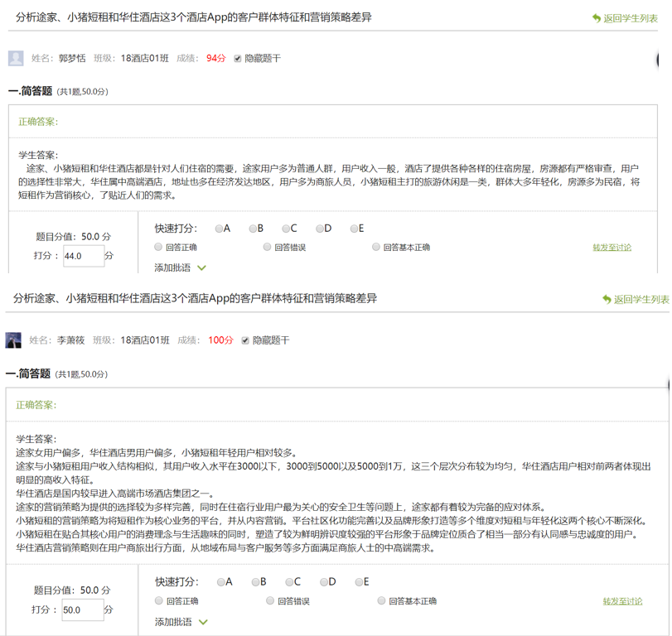672x636 pixels.
Task: Click the student name 李萧筱
Action: 70,340
